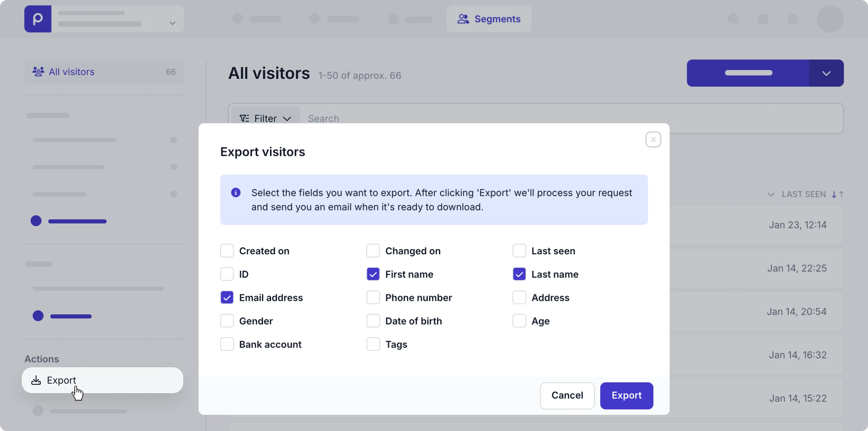This screenshot has height=431, width=868.
Task: Click the All visitors group icon in sidebar
Action: pyautogui.click(x=39, y=71)
